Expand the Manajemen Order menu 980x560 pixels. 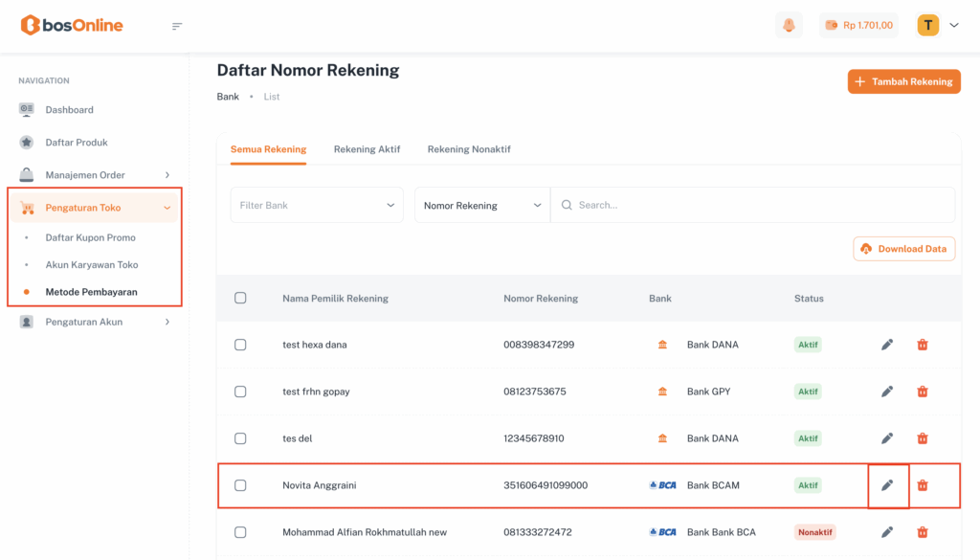pyautogui.click(x=94, y=175)
